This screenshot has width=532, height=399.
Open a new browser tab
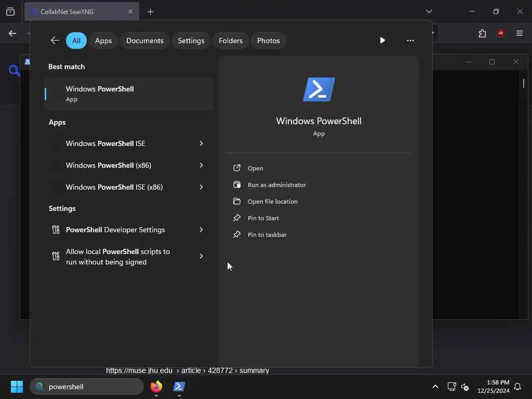(150, 11)
